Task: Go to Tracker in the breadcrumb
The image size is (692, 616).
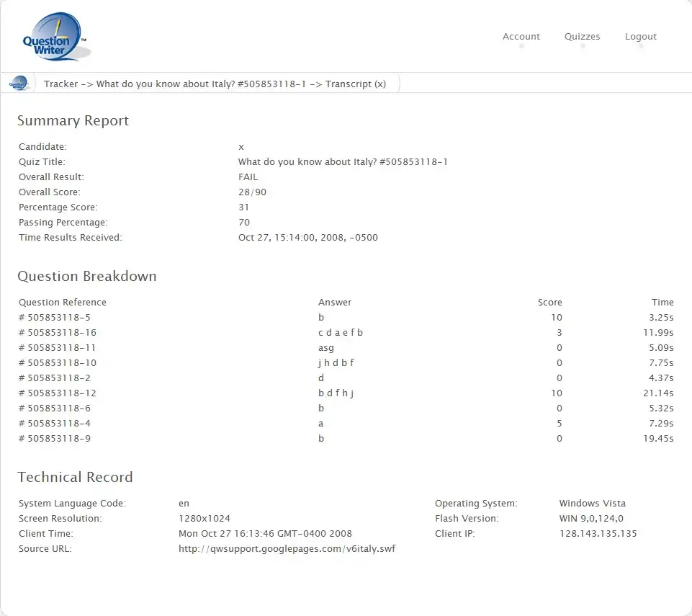Action: (x=60, y=84)
